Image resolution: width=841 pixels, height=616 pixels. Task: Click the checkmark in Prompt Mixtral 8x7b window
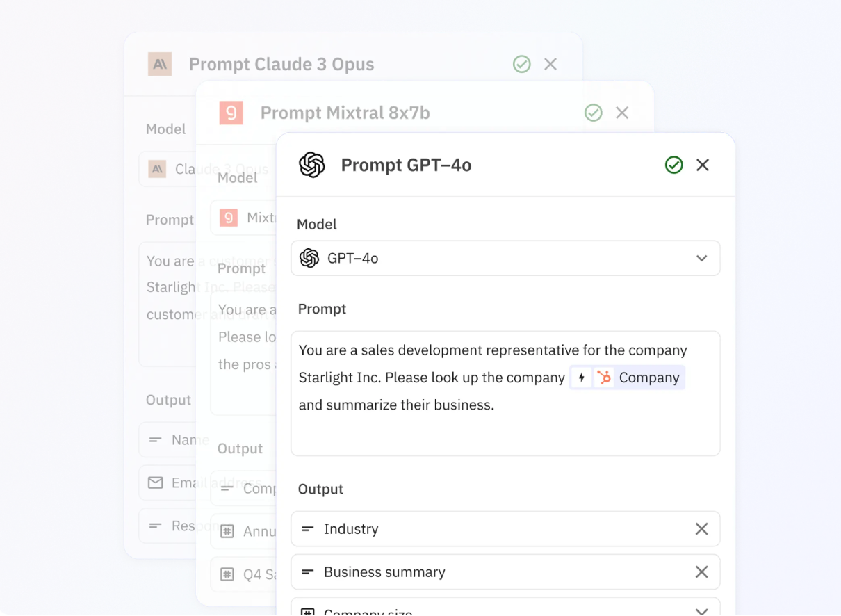(x=594, y=113)
